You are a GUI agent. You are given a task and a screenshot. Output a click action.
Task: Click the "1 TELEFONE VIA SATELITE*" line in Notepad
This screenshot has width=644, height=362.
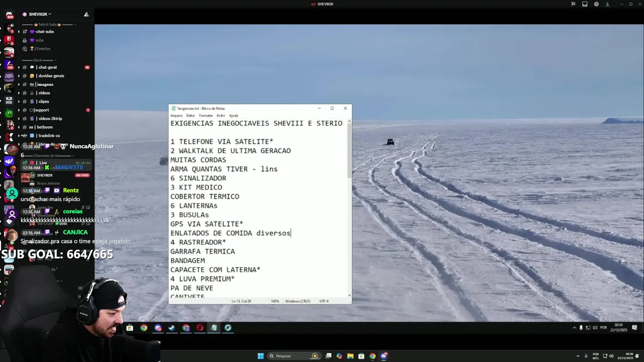click(x=221, y=142)
